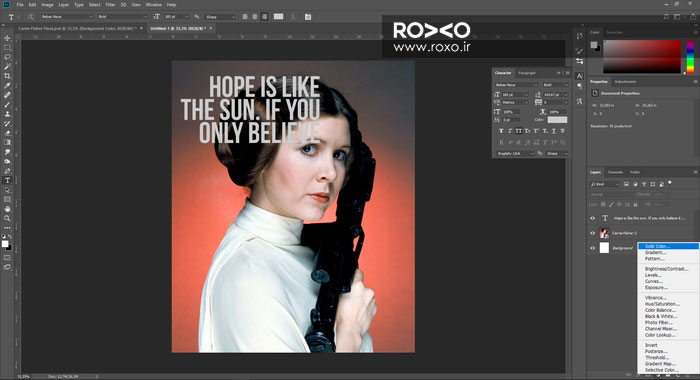Choose Black & White from popup menu
Viewport: 700px width, 380px height.
click(x=668, y=316)
